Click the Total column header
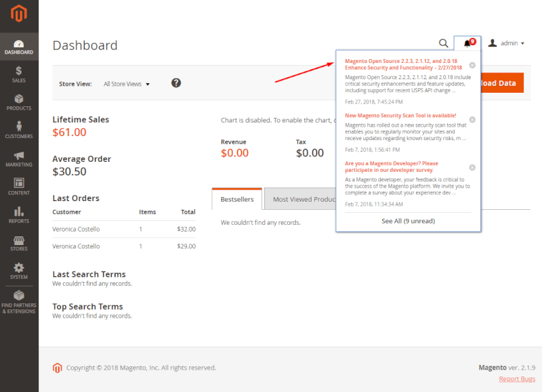 point(188,212)
